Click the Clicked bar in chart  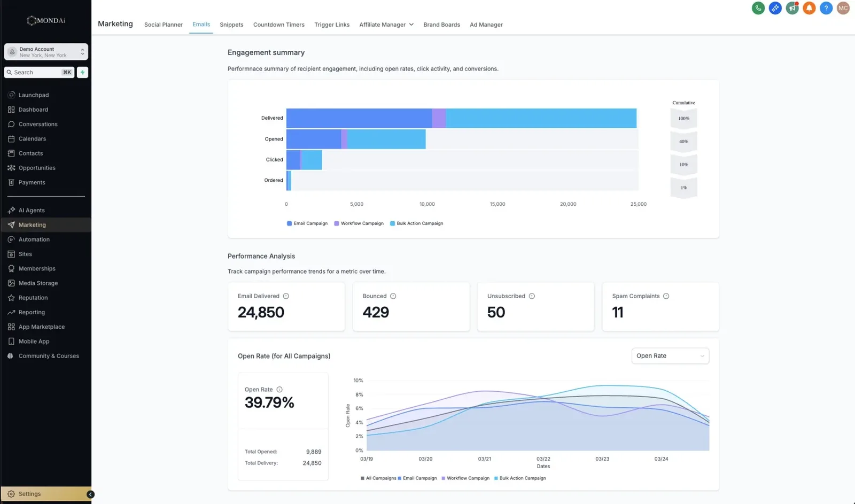tap(304, 160)
